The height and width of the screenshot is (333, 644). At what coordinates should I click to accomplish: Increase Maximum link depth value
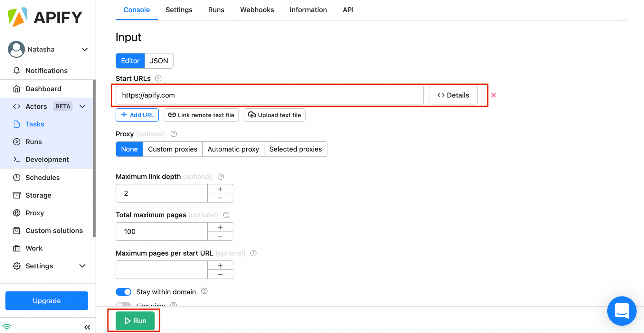(220, 189)
